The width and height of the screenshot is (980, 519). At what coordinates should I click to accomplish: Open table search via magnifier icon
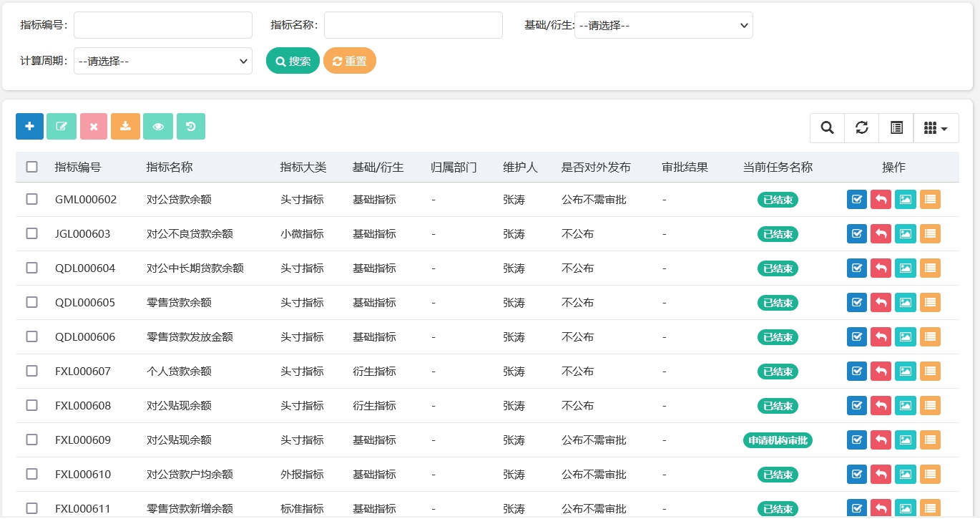point(827,128)
